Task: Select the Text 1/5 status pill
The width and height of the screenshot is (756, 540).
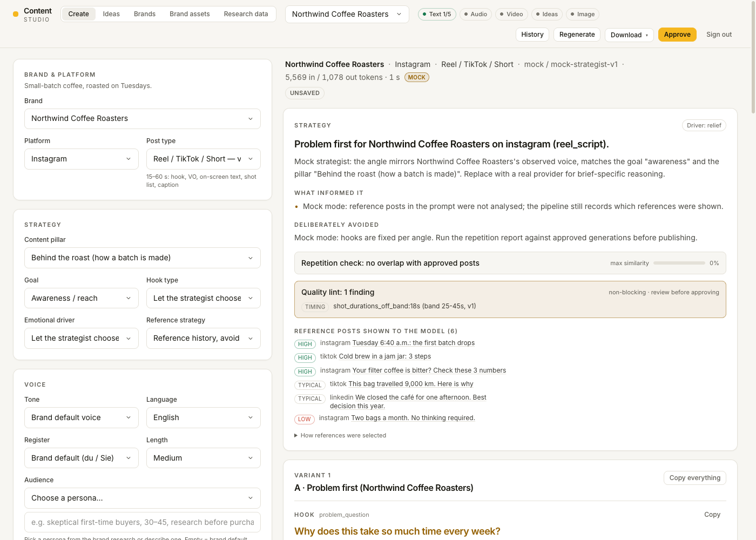Action: tap(437, 14)
